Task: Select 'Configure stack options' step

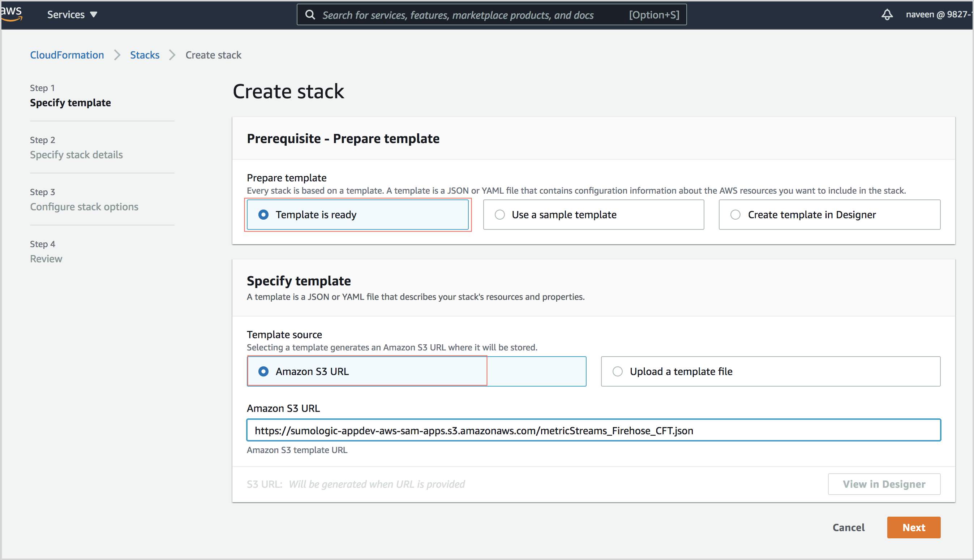Action: 84,207
